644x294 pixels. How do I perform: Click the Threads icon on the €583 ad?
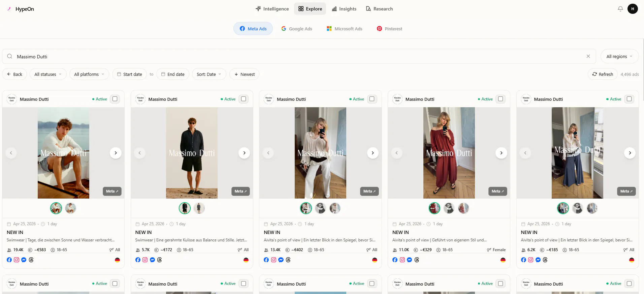click(x=31, y=260)
